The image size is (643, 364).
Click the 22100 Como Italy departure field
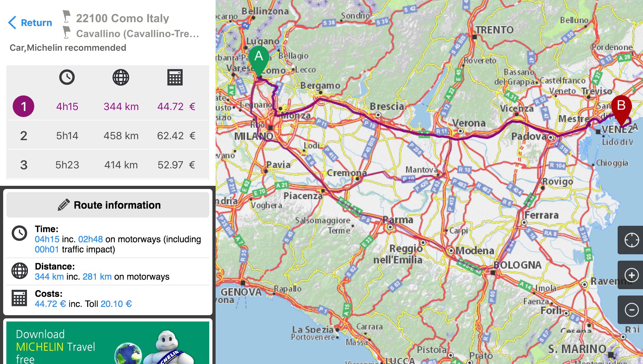click(x=122, y=18)
